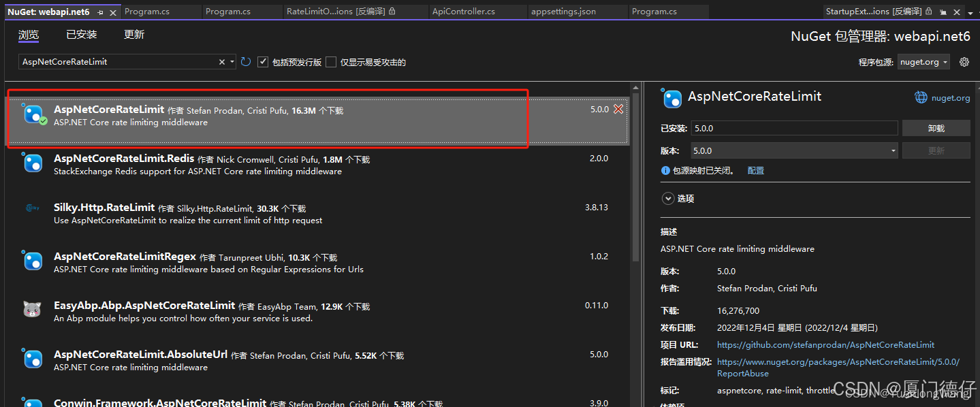Click the package list vertical scrollbar thumb

636,178
